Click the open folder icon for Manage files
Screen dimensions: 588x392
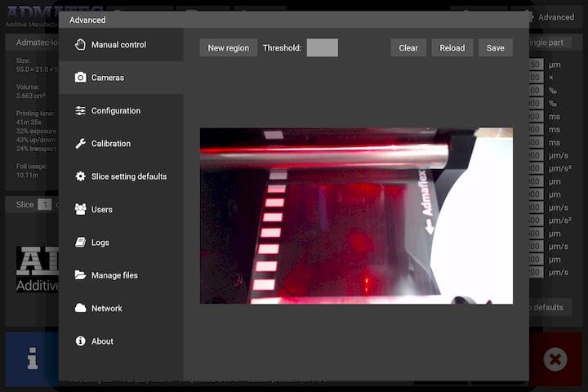tap(80, 275)
